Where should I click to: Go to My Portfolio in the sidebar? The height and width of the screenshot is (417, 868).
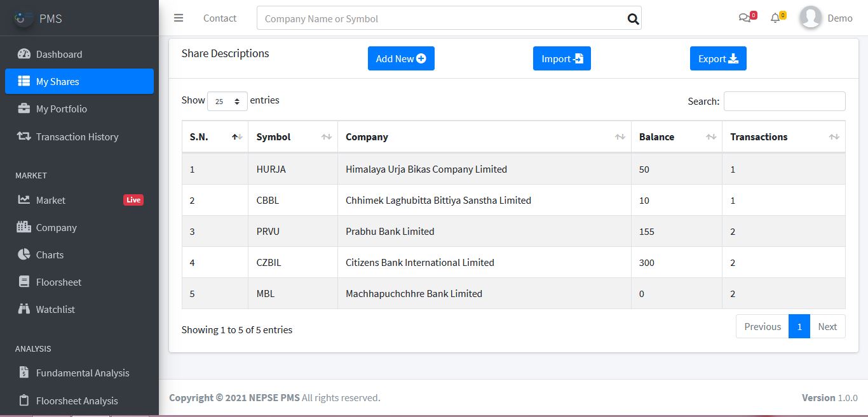61,109
